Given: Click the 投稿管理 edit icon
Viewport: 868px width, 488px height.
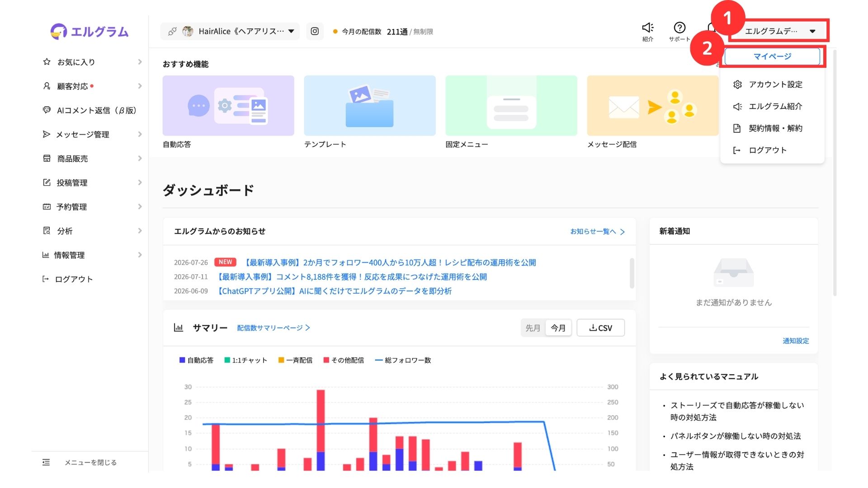Looking at the screenshot, I should [47, 183].
